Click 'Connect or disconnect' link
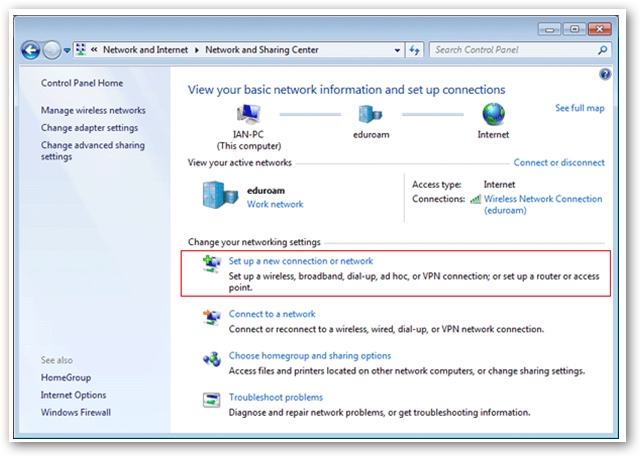The image size is (640, 456). coord(559,162)
